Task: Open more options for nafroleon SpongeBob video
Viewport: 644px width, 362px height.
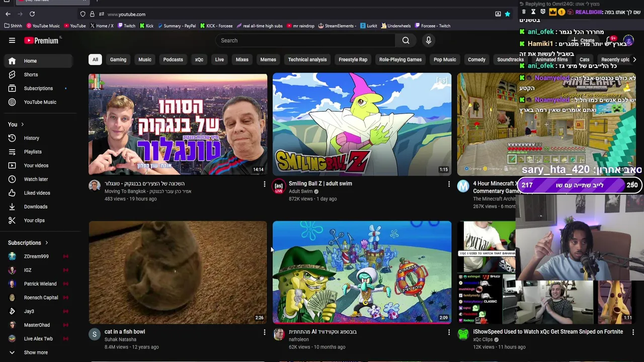Action: click(449, 332)
